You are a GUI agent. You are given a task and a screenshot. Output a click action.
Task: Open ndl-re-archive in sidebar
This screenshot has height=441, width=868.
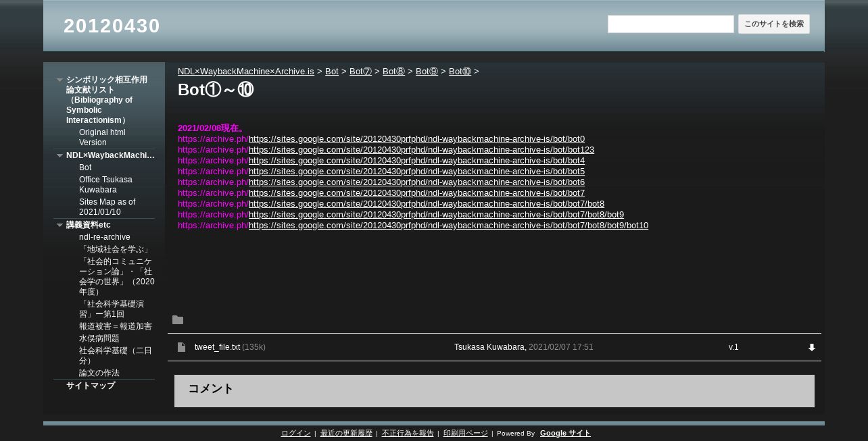105,237
